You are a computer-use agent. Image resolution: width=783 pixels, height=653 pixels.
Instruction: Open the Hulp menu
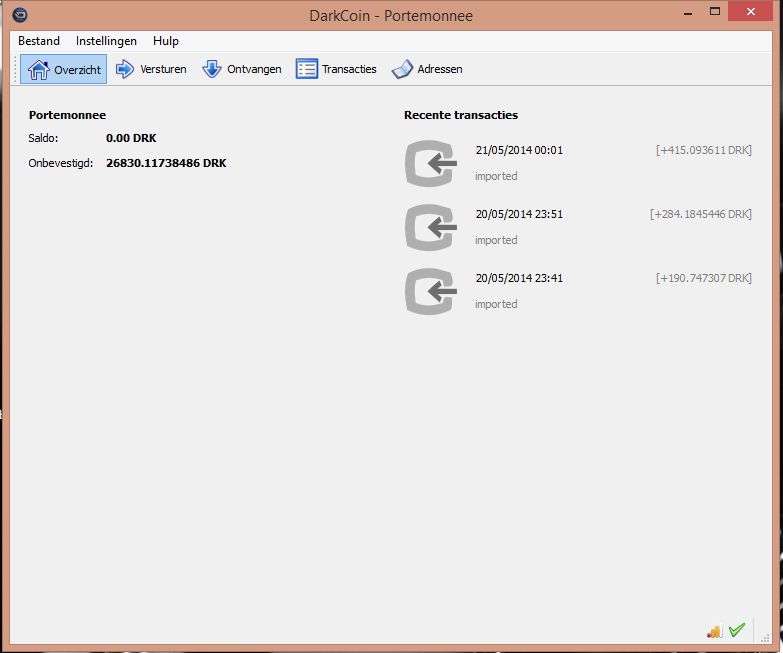click(x=166, y=41)
